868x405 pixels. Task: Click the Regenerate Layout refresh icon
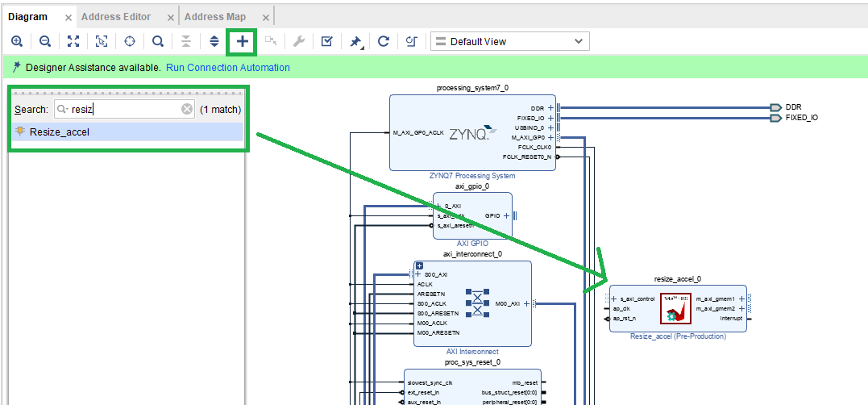point(383,41)
